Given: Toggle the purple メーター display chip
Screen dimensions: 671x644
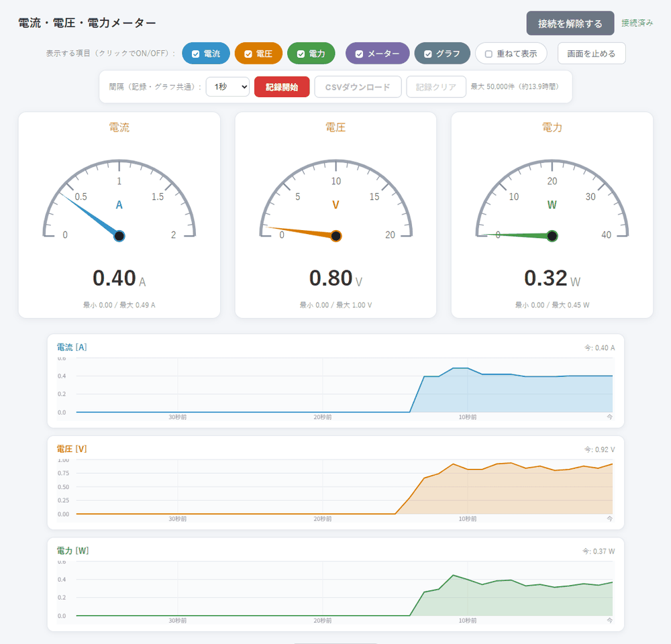Looking at the screenshot, I should pos(377,54).
